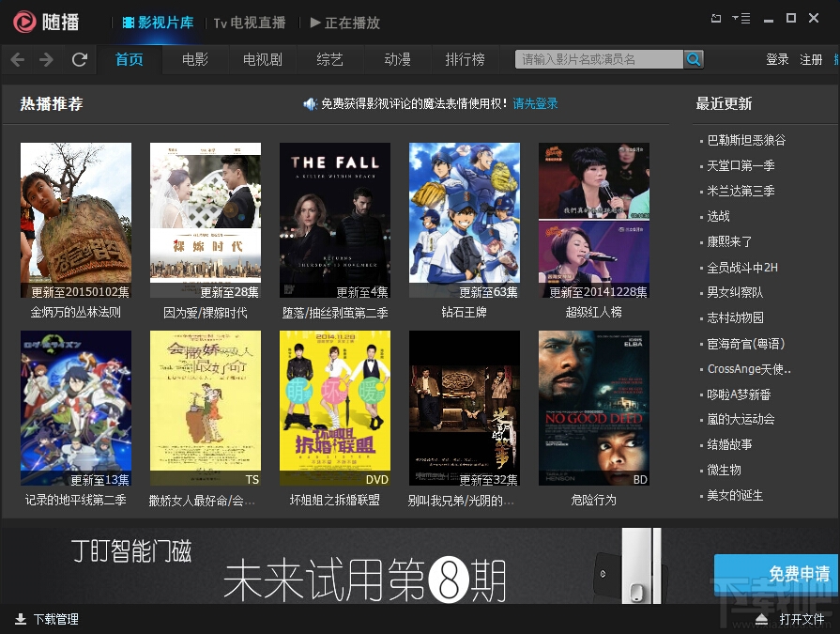Open 因为爱/裸嫁时代 poster

(206, 221)
